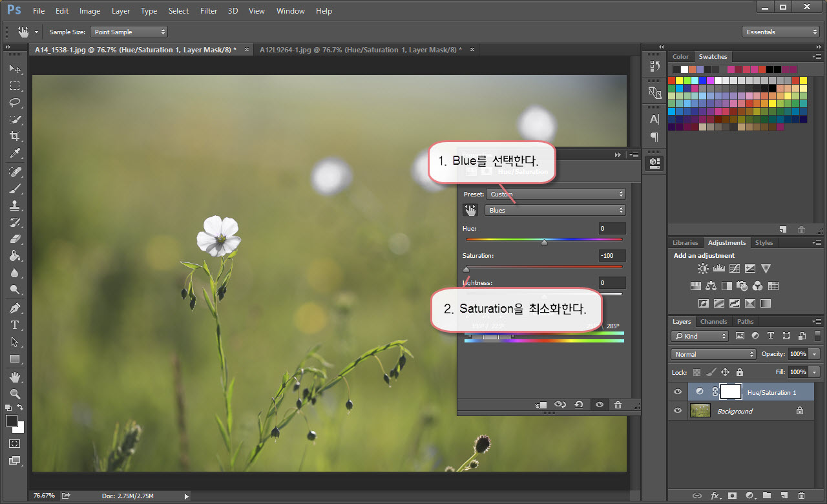Image resolution: width=827 pixels, height=504 pixels.
Task: Click the Hue slider handle
Action: [x=544, y=242]
